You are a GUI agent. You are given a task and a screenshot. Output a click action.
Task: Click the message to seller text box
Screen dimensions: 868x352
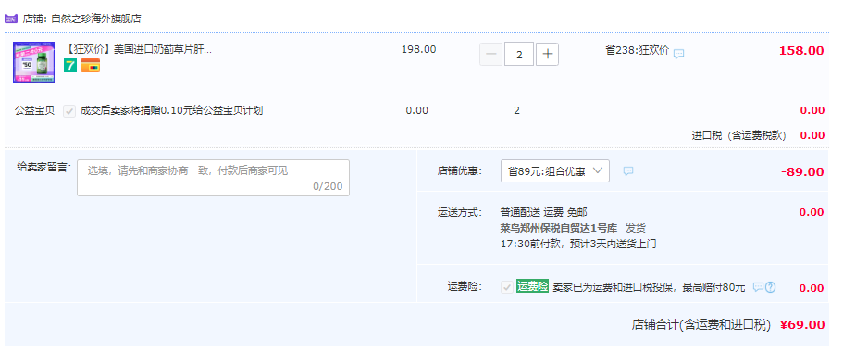pos(213,178)
